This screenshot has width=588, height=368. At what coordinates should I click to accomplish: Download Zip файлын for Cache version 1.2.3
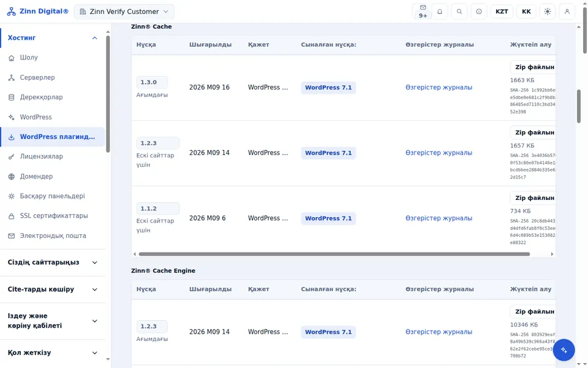pos(534,132)
